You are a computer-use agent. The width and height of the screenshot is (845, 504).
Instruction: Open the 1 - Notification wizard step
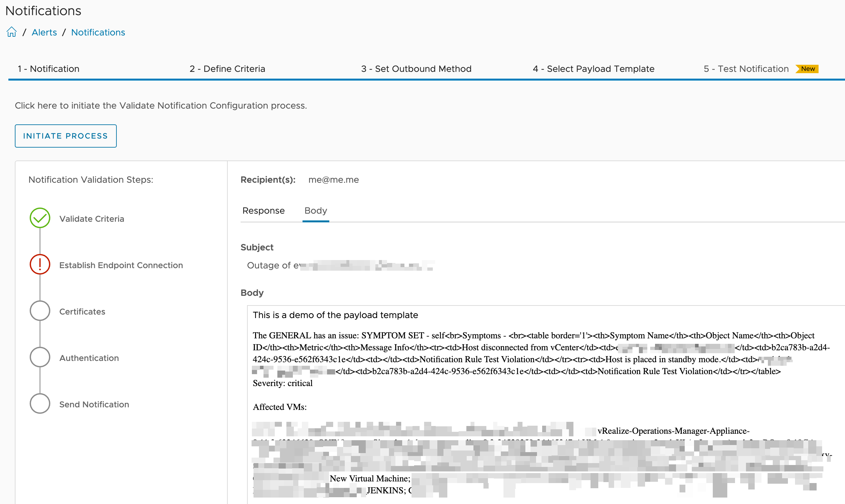(49, 69)
